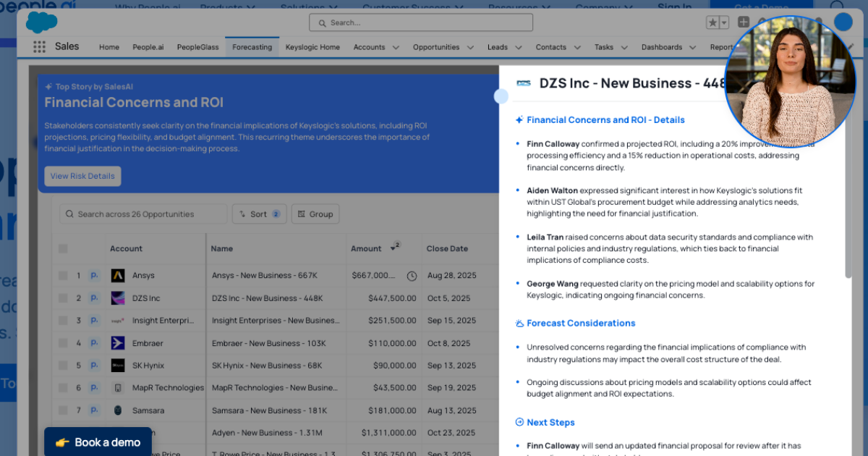Open the Salesforce app launcher grid
Viewport: 868px width, 456px height.
[39, 47]
